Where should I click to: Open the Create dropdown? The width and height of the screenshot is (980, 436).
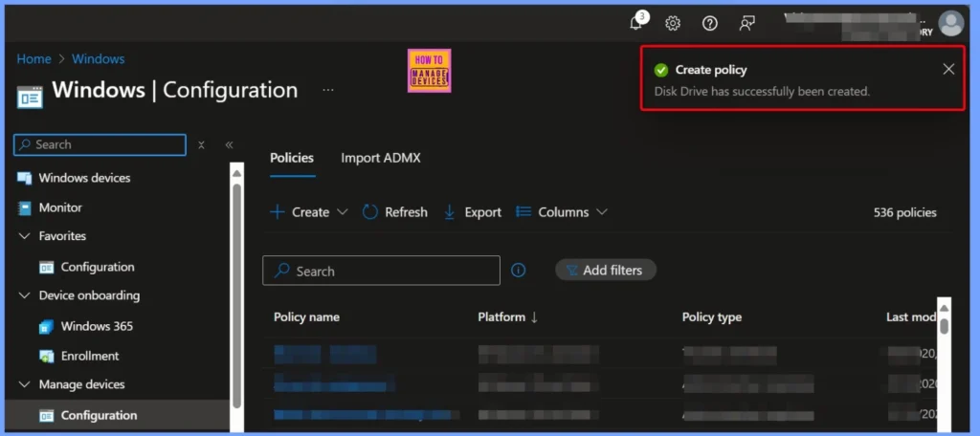coord(309,212)
